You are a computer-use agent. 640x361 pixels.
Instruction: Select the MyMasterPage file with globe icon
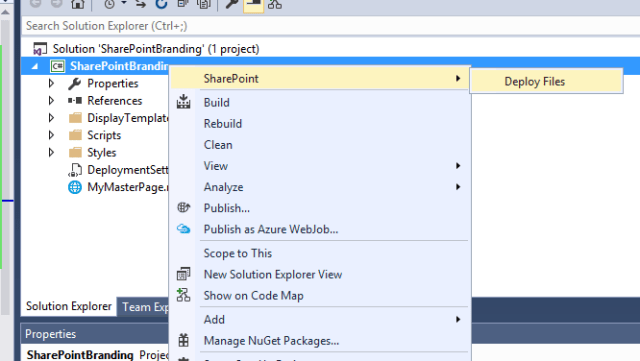coord(118,187)
